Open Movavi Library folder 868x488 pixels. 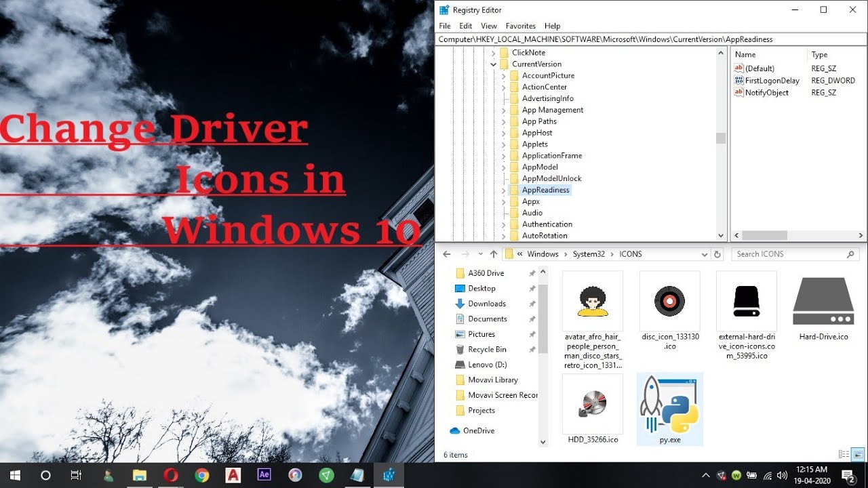pos(492,380)
